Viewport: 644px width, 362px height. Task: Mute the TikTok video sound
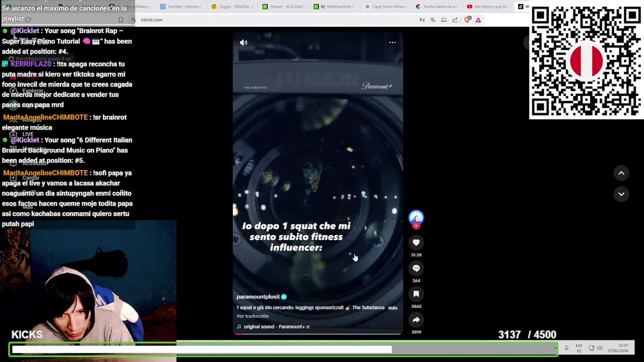(x=244, y=43)
